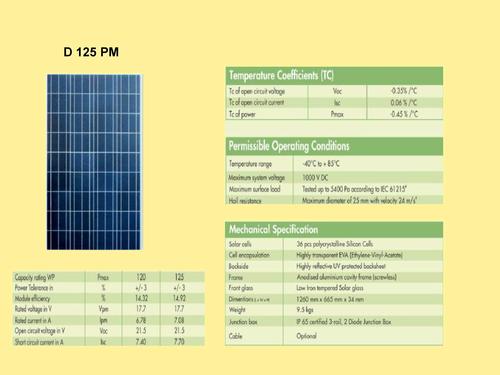The height and width of the screenshot is (375, 500).
Task: Click the "125" capacity rating value
Action: tap(179, 277)
